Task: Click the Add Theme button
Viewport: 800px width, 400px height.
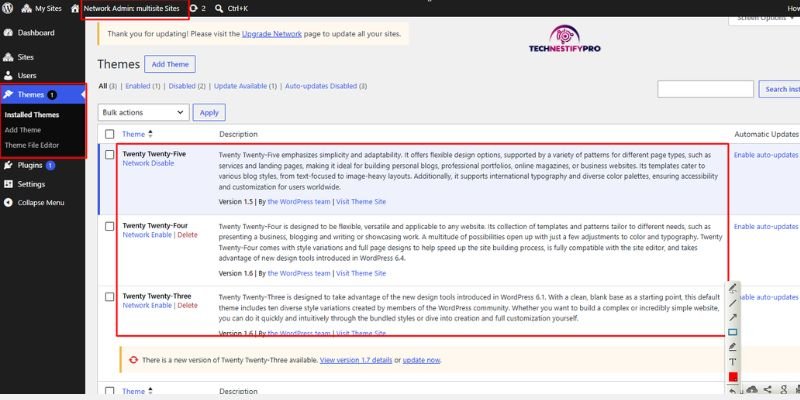Action: click(x=170, y=64)
